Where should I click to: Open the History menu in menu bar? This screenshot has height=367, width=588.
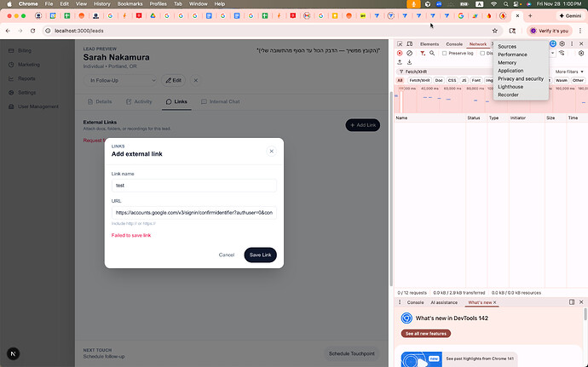pyautogui.click(x=102, y=3)
